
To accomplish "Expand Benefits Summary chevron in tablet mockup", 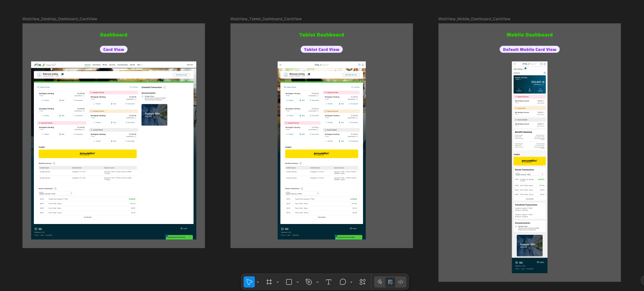I will (x=301, y=163).
